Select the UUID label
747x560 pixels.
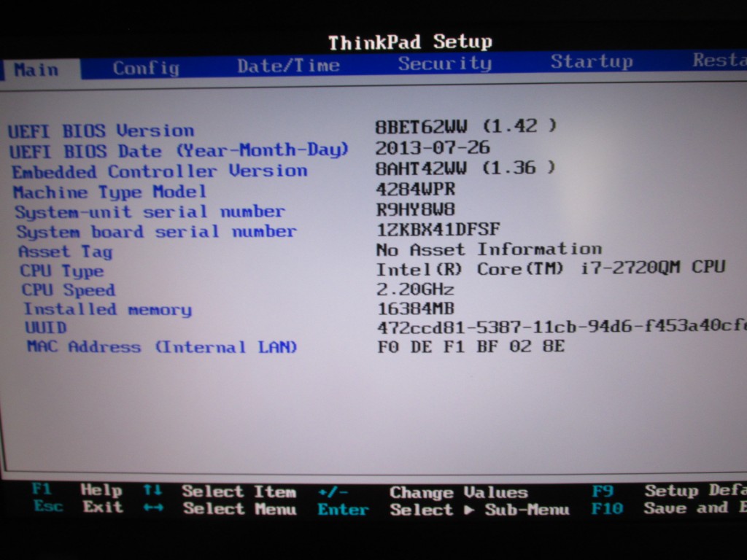pos(46,327)
